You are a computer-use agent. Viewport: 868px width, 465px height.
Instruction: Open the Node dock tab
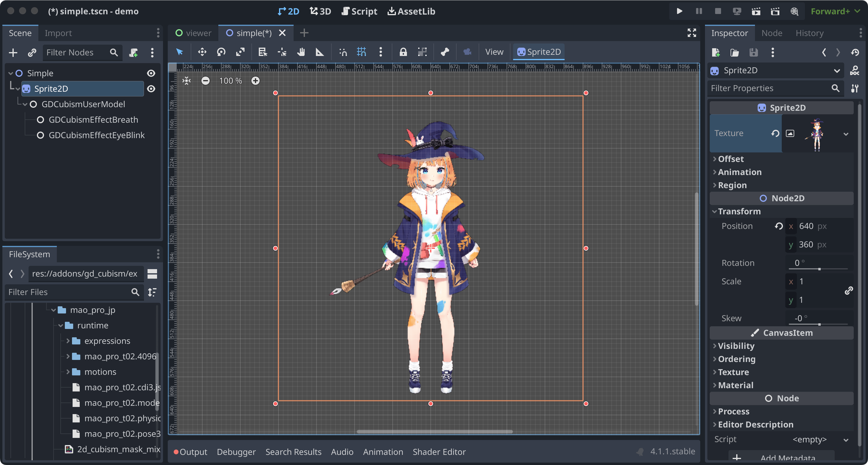[772, 33]
